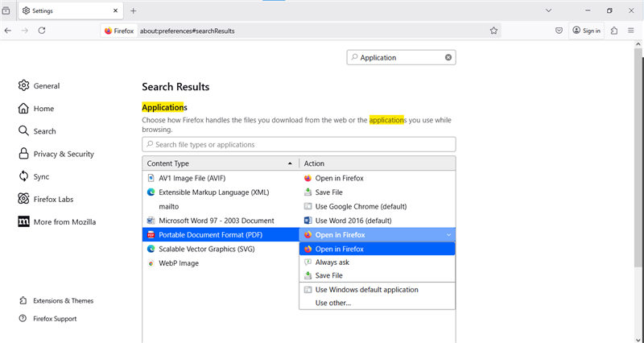
Task: Choose Use Windows default application option
Action: click(x=377, y=290)
